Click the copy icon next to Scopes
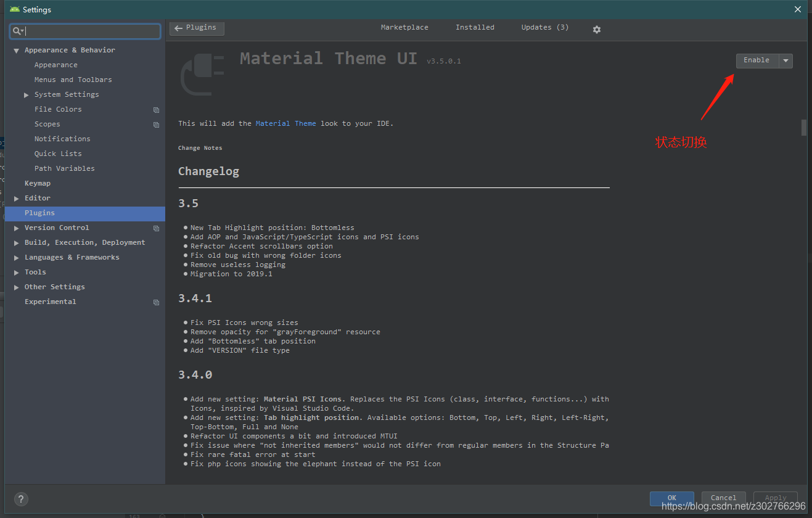The image size is (812, 518). pyautogui.click(x=156, y=125)
